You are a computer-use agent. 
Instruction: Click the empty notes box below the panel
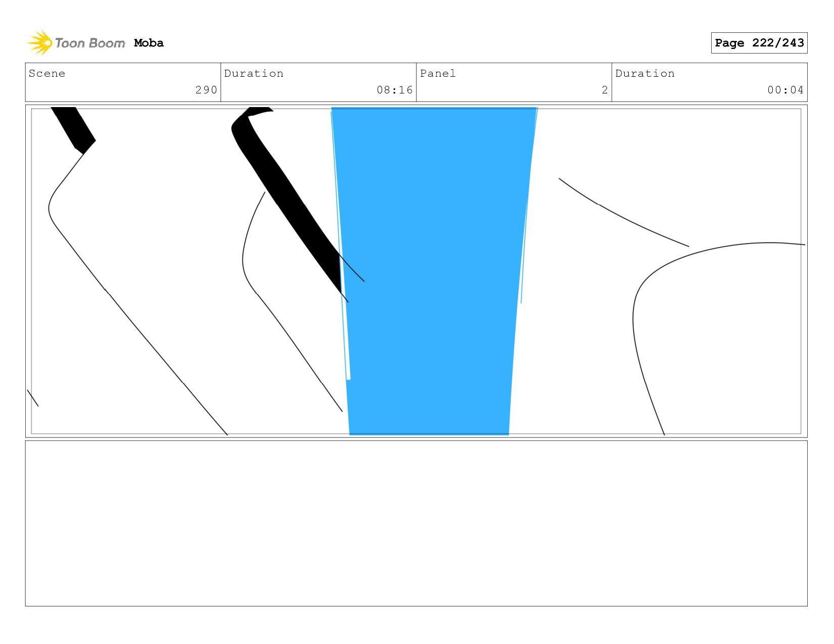(x=416, y=523)
